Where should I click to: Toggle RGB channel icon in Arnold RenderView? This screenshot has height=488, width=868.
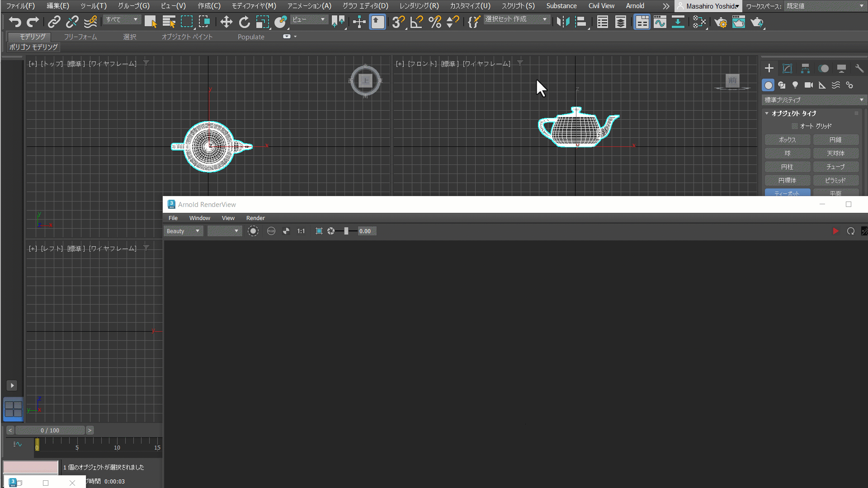point(271,231)
